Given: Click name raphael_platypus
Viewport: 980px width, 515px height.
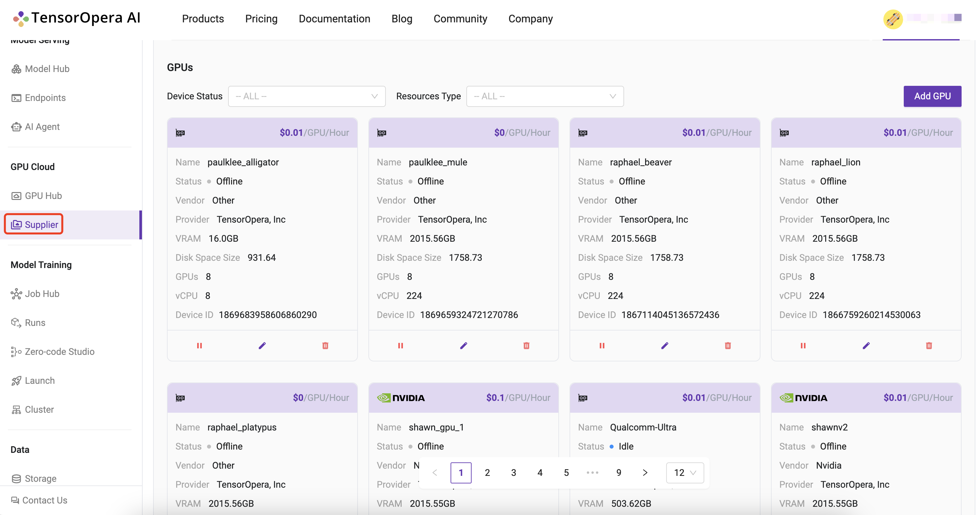Looking at the screenshot, I should coord(242,427).
